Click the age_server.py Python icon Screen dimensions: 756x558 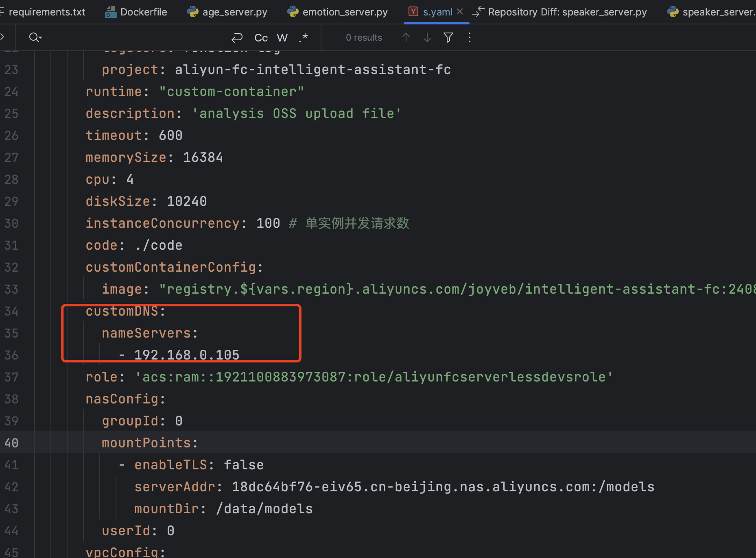coord(193,12)
